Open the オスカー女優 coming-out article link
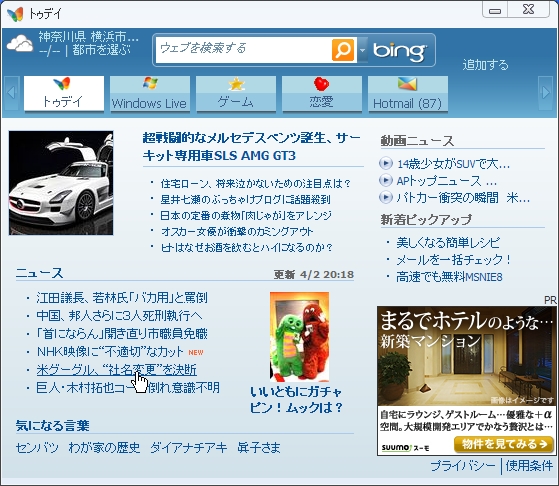 [237, 231]
